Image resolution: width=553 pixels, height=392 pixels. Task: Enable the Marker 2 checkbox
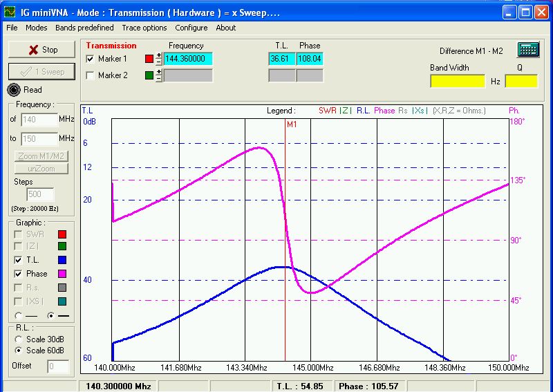click(x=90, y=75)
